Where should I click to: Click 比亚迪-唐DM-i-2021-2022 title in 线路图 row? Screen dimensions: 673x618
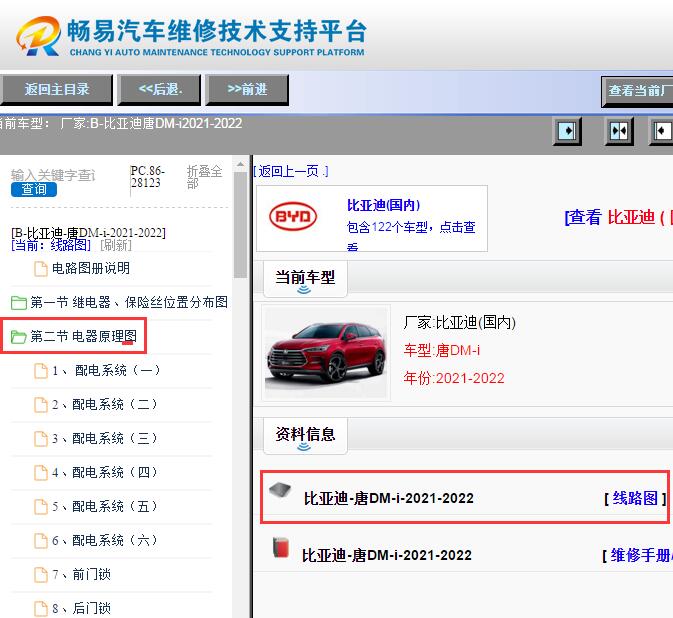tap(389, 499)
